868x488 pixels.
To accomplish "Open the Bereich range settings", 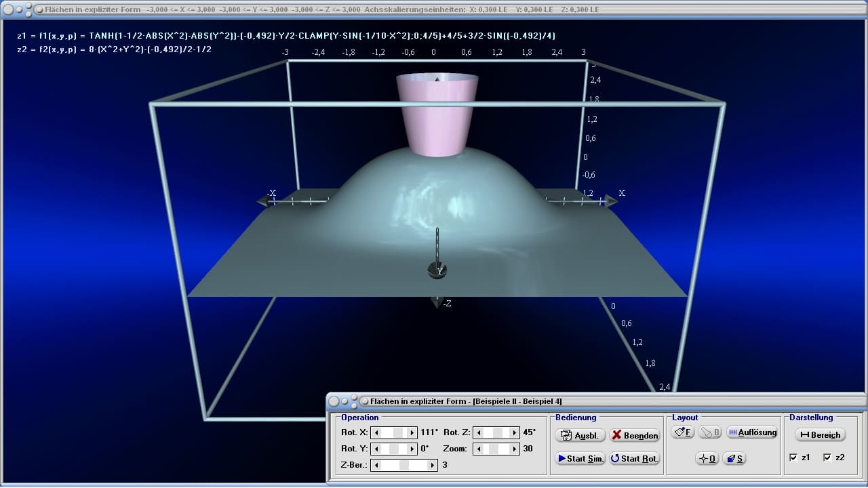I will [x=820, y=435].
